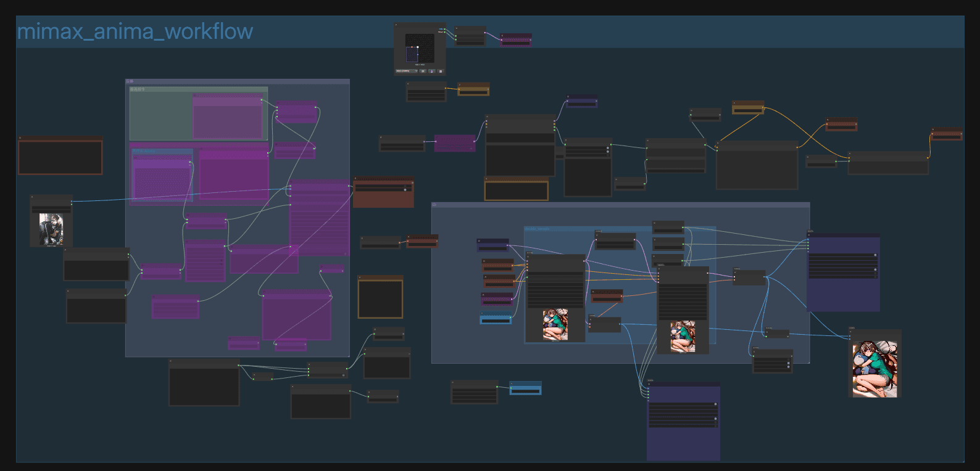Click the save icon button under the resolution canvas

point(441,71)
